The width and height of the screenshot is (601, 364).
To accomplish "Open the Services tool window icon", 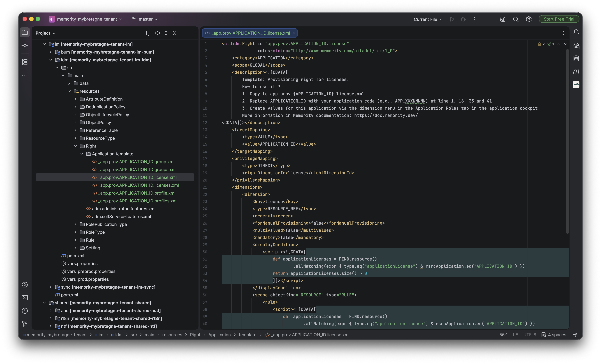I will click(25, 285).
